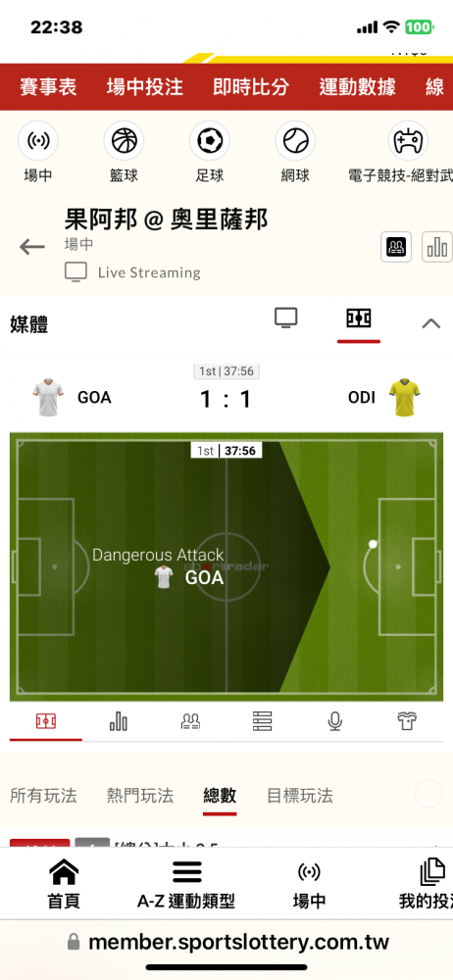453x980 pixels.
Task: Select the tennis 網球 sport icon
Action: click(x=295, y=141)
